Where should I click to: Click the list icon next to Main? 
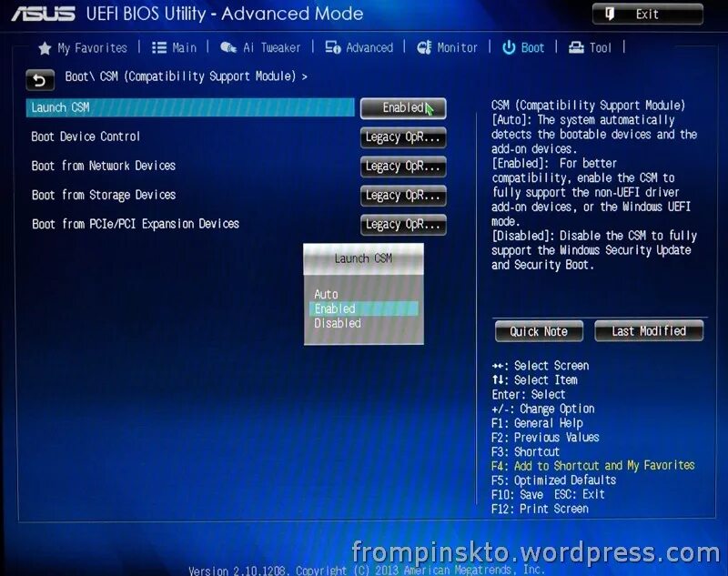[159, 48]
